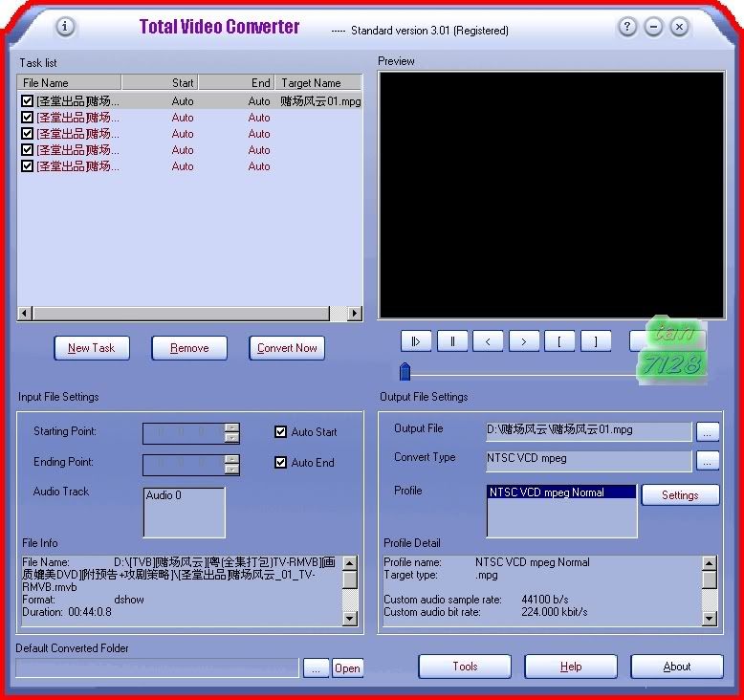Click the Ending Point time field
This screenshot has height=700, width=744.
(184, 464)
